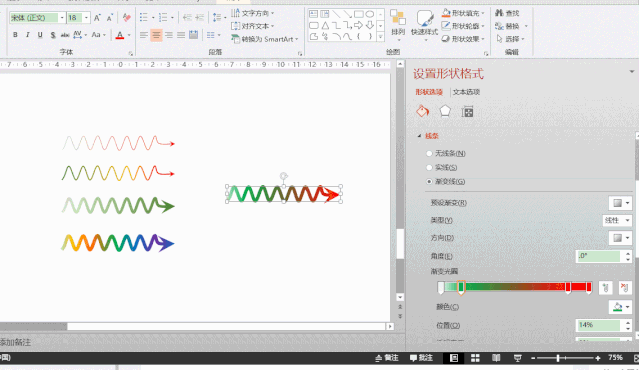The height and width of the screenshot is (370, 639).
Task: Align text left
Action: (x=144, y=35)
